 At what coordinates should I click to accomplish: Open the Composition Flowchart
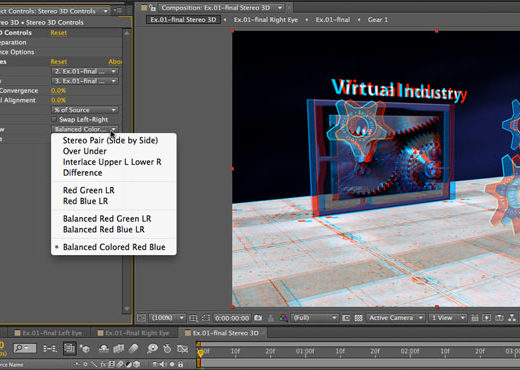[512, 318]
